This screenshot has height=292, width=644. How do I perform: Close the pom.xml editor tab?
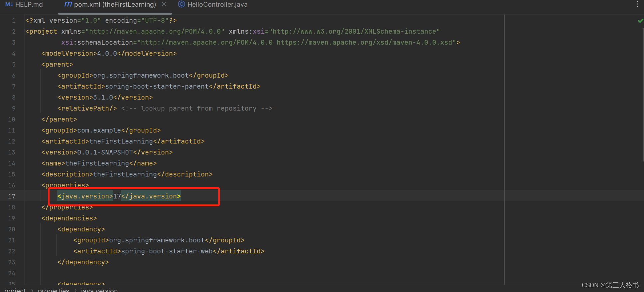164,4
